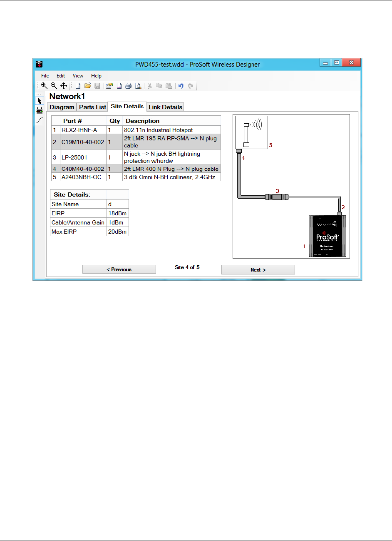
Task: Open Print Preview icon
Action: [x=138, y=86]
